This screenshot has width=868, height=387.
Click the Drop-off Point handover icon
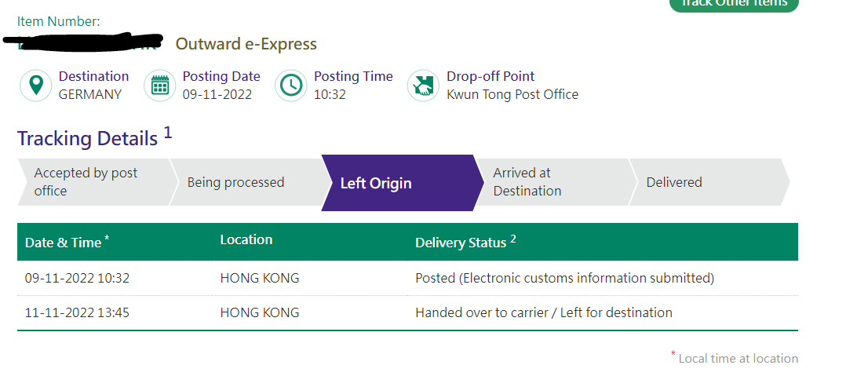pos(423,86)
